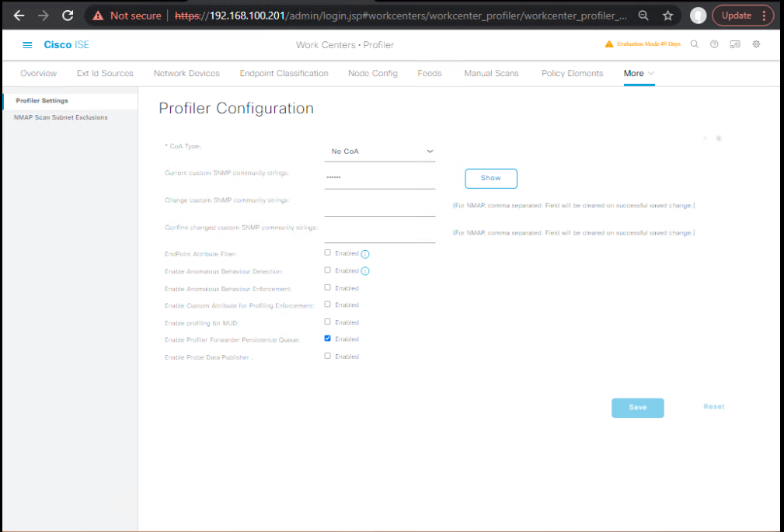Open the browser three-dot menu

[764, 16]
